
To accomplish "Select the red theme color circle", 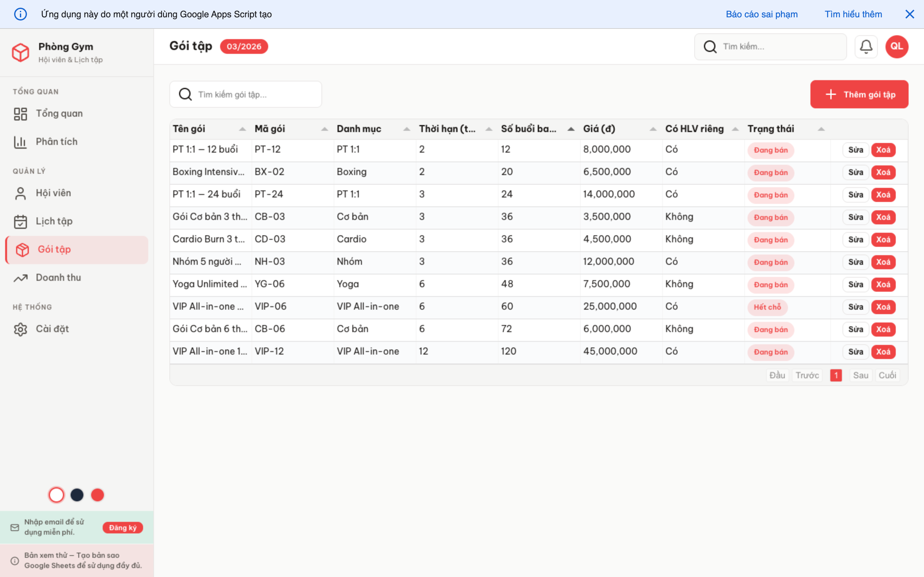I will coord(98,495).
